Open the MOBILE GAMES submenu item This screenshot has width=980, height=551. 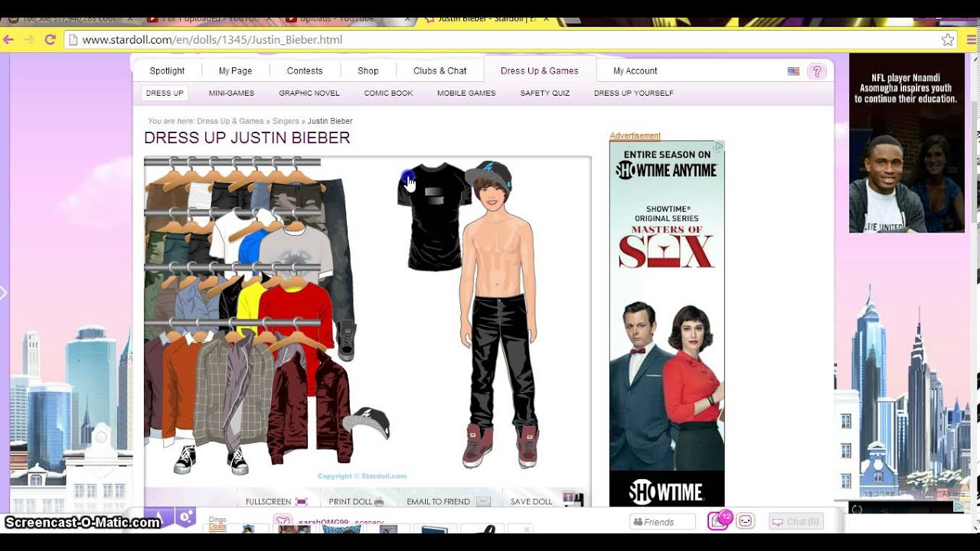click(466, 93)
